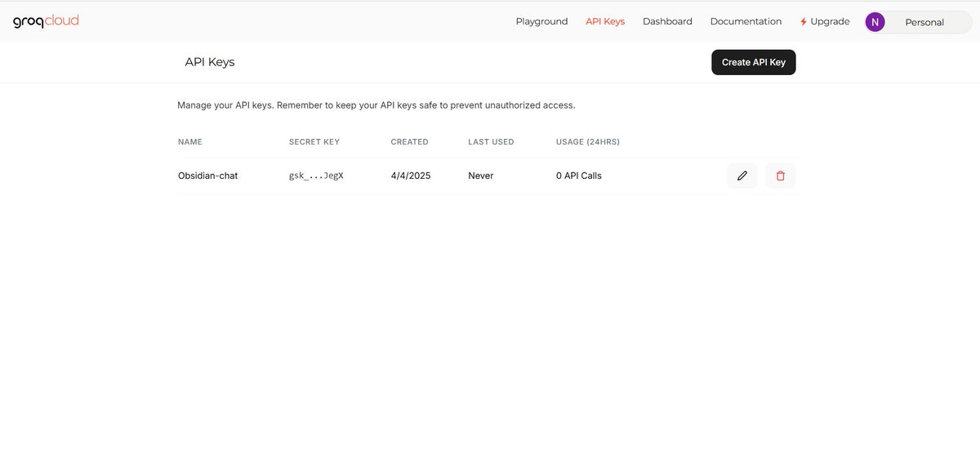Screen dimensions: 980x472
Task: Click the 4/4/2025 created date
Action: 411,176
